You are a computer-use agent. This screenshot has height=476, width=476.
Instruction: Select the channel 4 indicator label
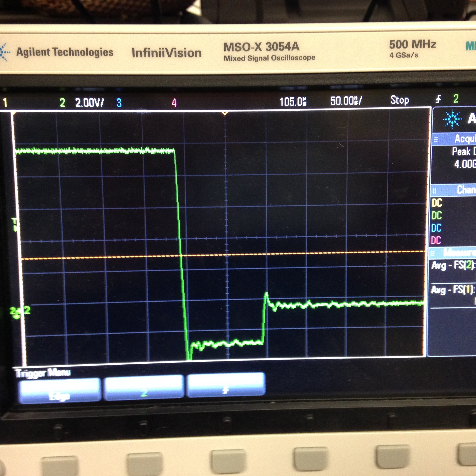174,103
